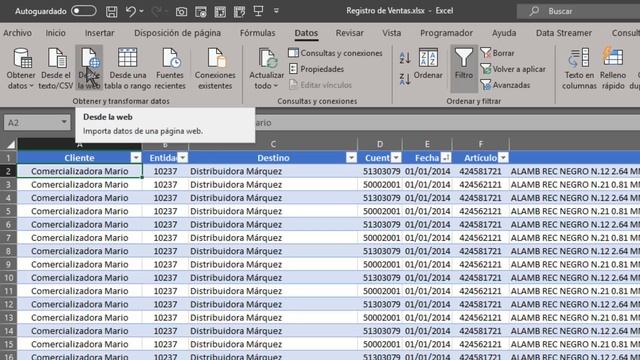This screenshot has width=640, height=360.
Task: Save the workbook with the disk icon
Action: tap(111, 11)
